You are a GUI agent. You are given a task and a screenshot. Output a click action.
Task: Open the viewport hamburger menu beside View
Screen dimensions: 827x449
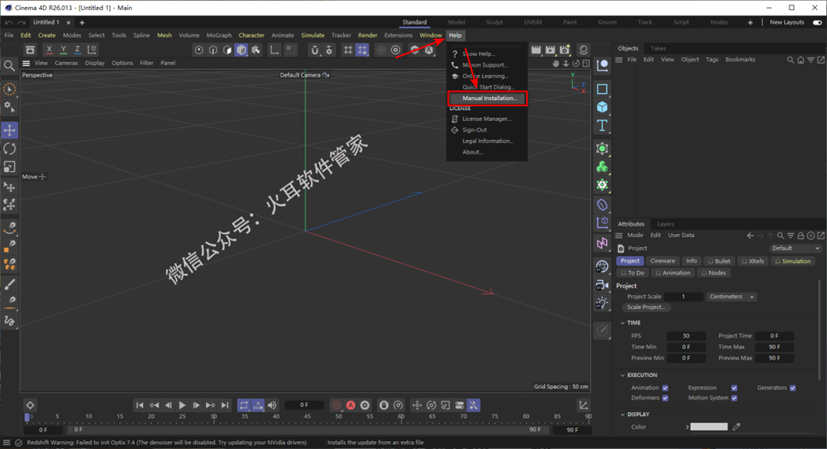click(x=26, y=63)
